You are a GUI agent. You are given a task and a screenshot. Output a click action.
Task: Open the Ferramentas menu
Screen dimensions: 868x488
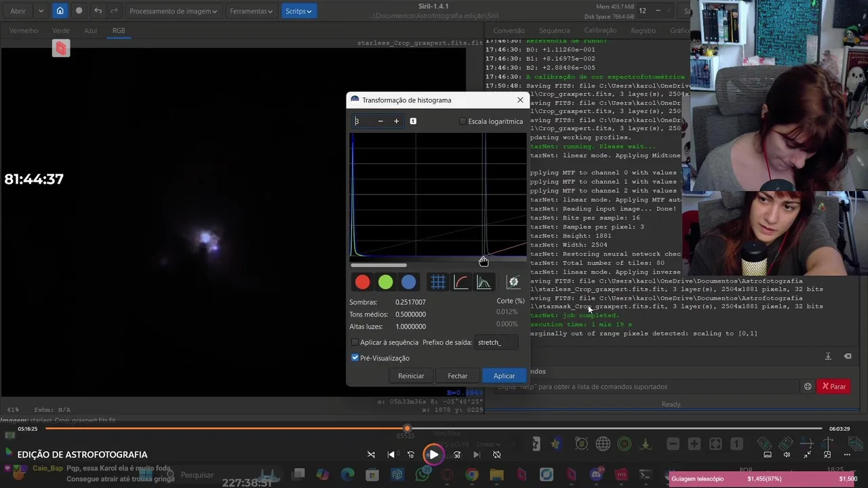point(251,11)
